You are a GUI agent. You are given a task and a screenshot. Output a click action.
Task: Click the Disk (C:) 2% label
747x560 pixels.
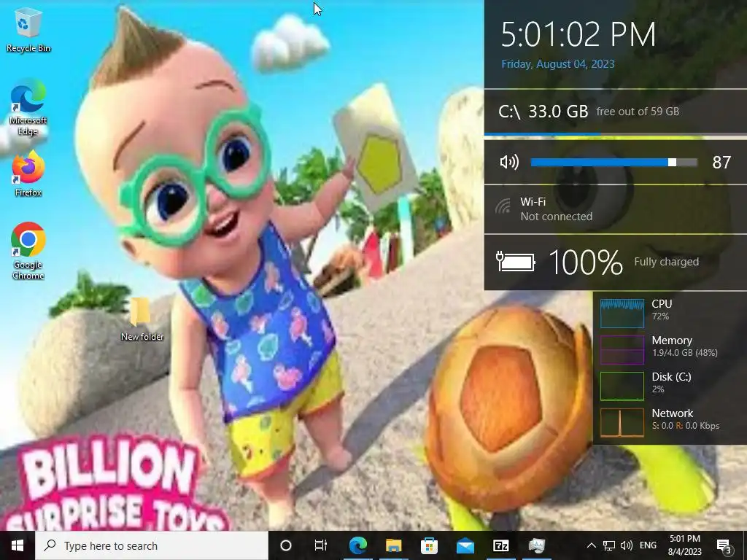click(x=671, y=382)
